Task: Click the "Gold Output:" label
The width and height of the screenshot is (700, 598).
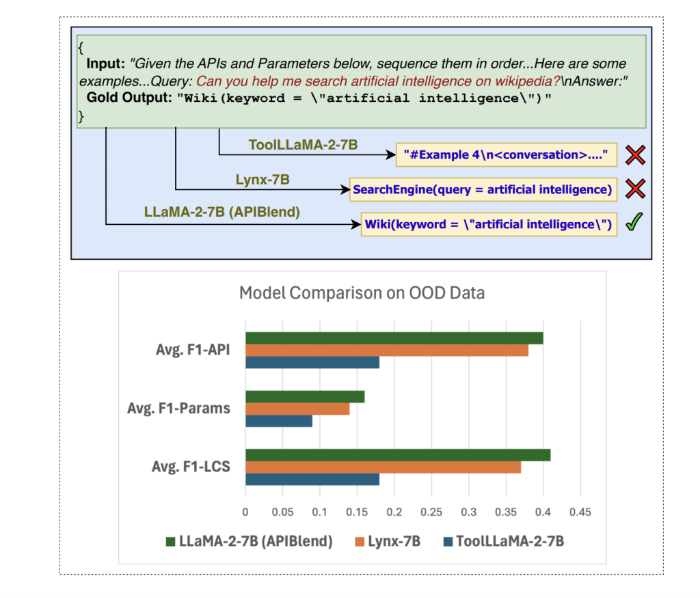Action: [129, 97]
